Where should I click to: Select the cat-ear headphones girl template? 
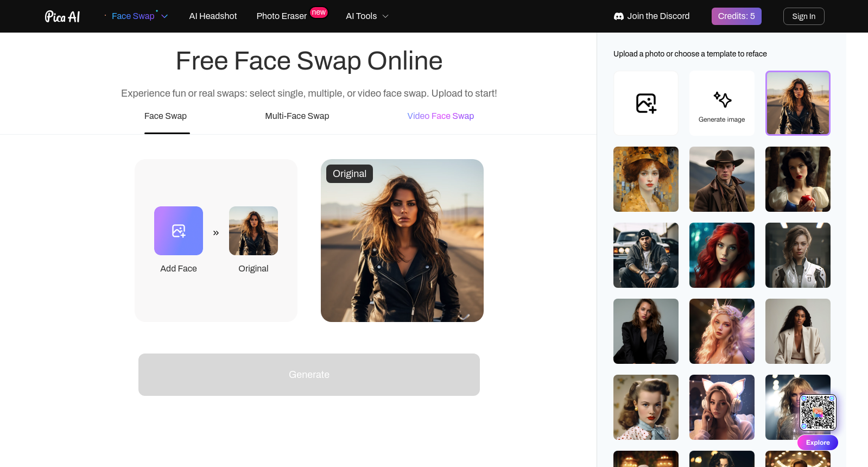[722, 407]
